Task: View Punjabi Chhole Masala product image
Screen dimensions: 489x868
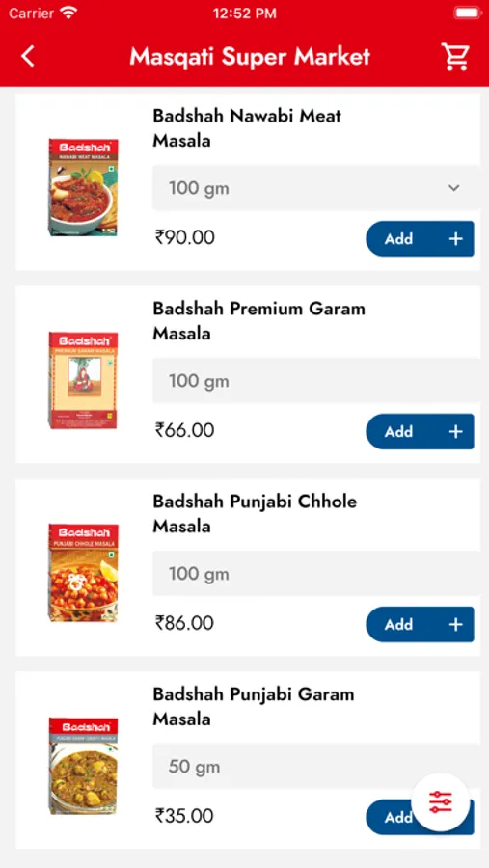Action: pyautogui.click(x=83, y=573)
